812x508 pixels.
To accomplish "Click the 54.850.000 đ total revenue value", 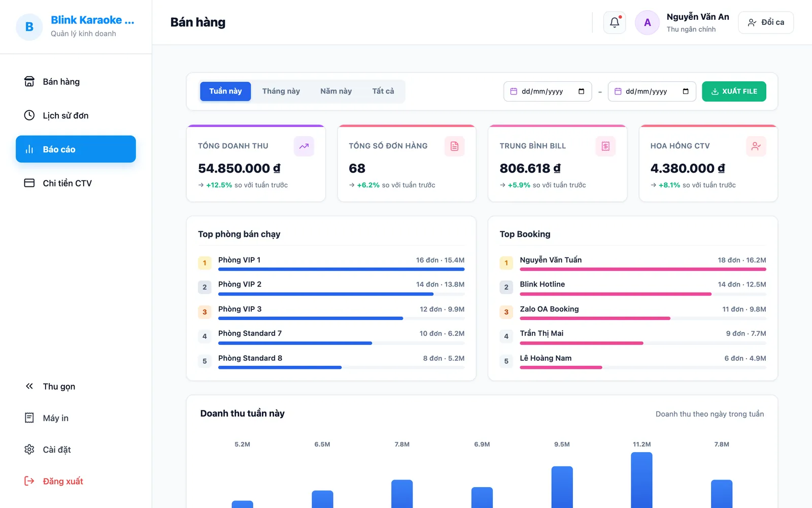I will (239, 168).
